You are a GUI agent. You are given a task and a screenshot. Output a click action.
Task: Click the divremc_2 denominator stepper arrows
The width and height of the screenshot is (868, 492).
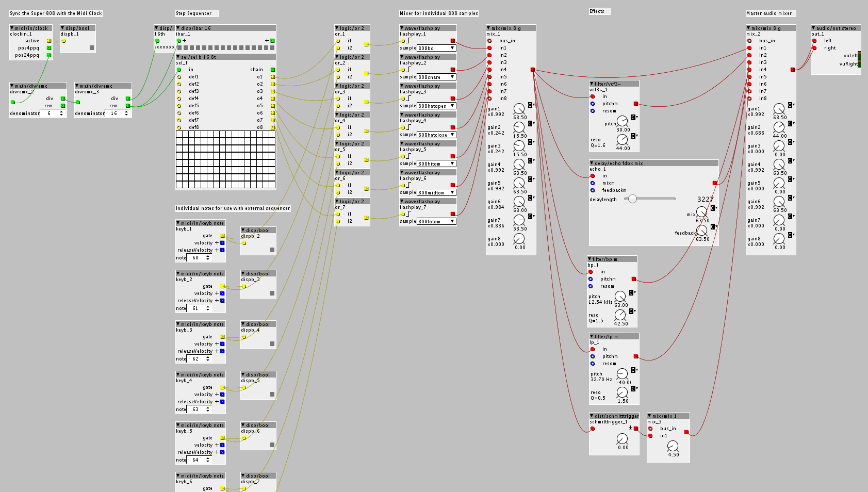(x=61, y=113)
